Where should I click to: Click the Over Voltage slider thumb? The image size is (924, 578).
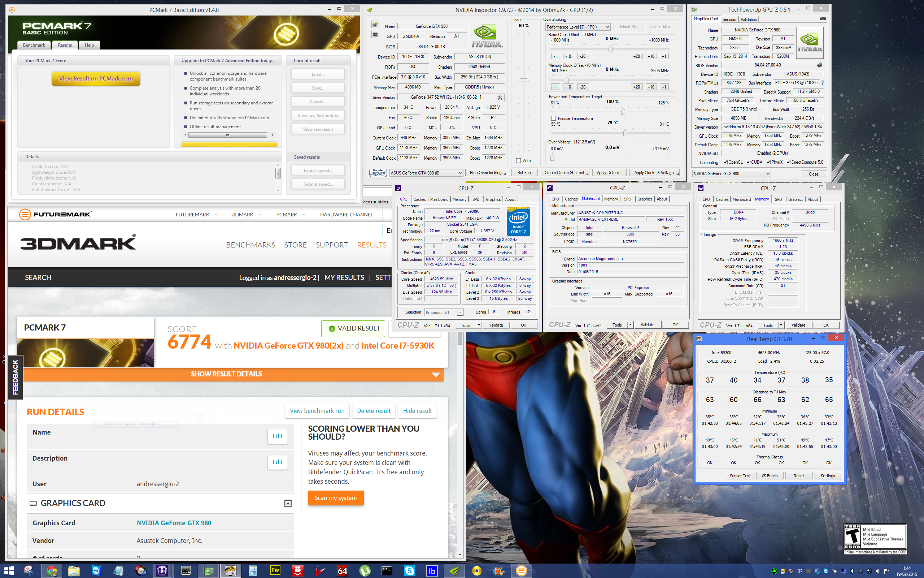click(x=552, y=157)
